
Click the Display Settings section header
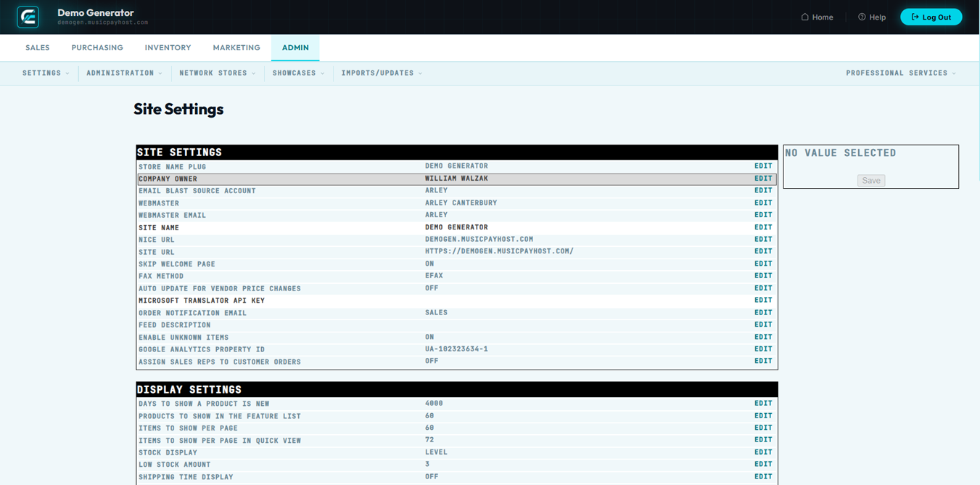(x=189, y=390)
